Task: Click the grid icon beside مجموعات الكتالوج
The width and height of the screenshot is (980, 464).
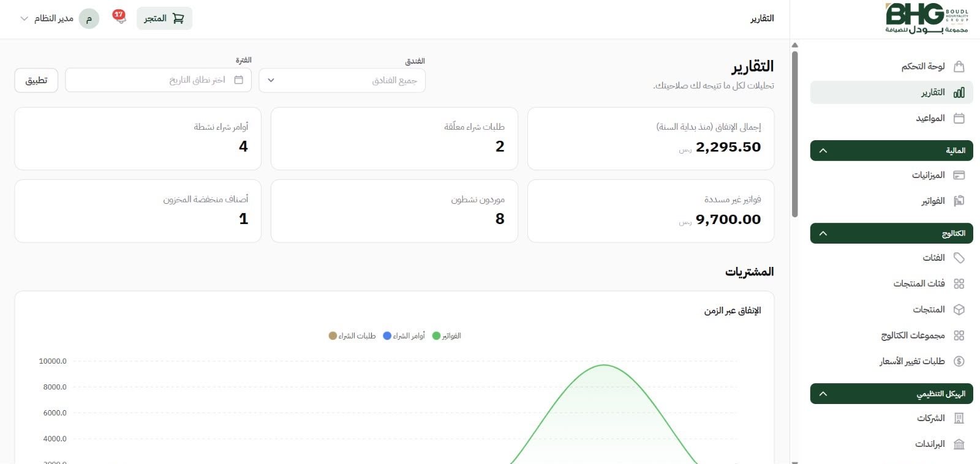Action: pyautogui.click(x=959, y=335)
